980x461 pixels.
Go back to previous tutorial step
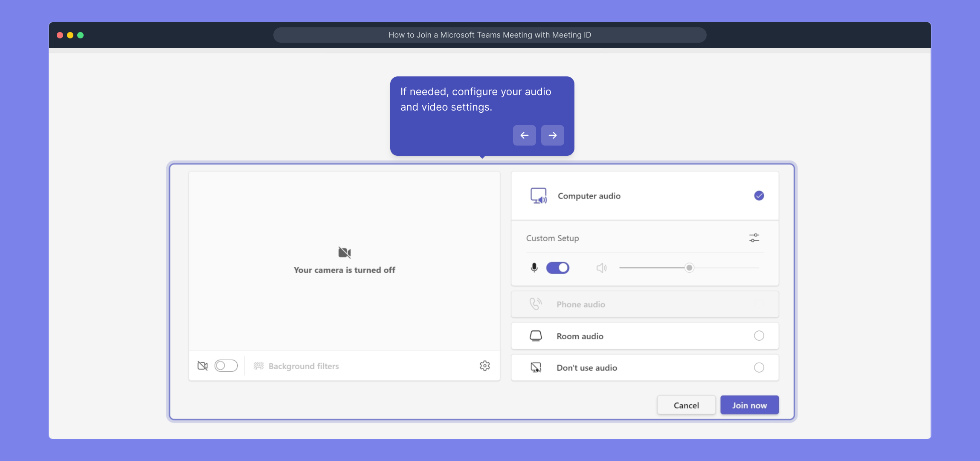[x=525, y=135]
